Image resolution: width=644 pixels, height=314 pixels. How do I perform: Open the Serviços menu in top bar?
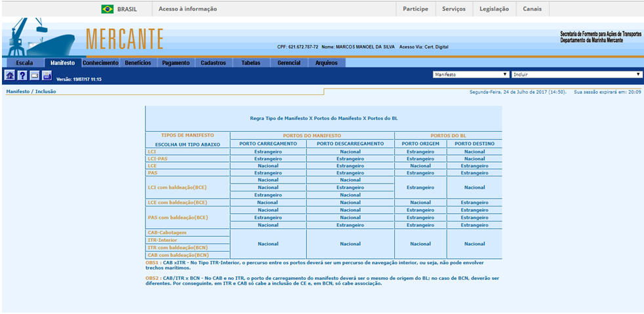pos(454,9)
